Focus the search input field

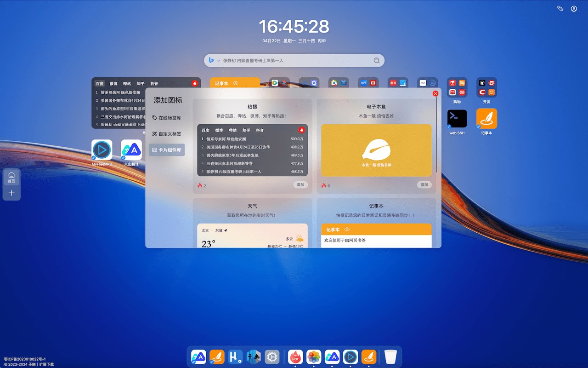coord(297,60)
